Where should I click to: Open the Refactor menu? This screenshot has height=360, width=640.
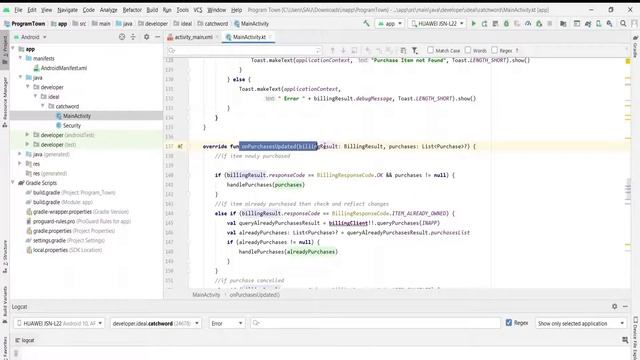tap(132, 10)
